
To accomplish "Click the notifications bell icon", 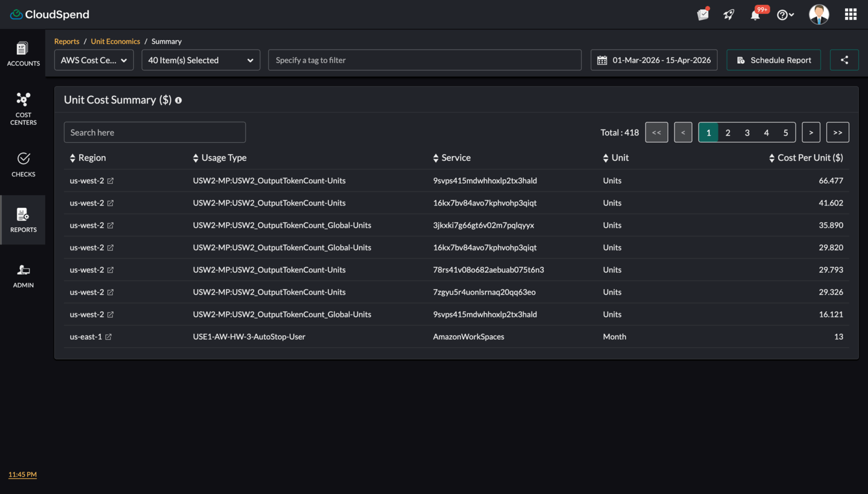I will tap(755, 15).
